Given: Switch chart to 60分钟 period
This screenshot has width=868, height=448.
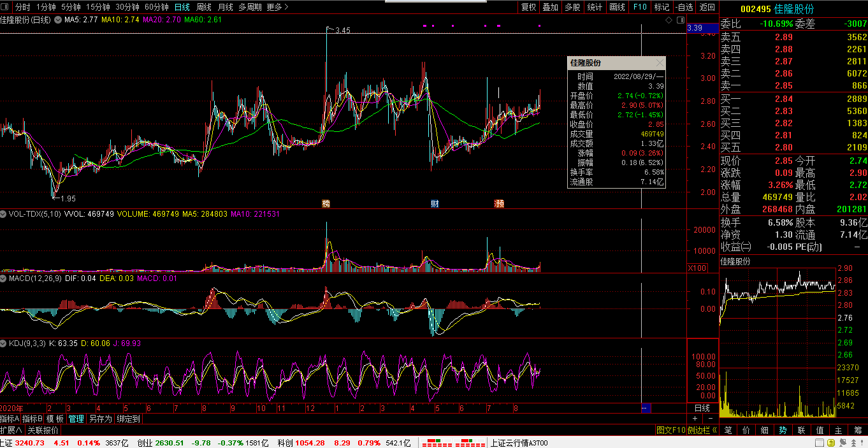Looking at the screenshot, I should coord(157,7).
